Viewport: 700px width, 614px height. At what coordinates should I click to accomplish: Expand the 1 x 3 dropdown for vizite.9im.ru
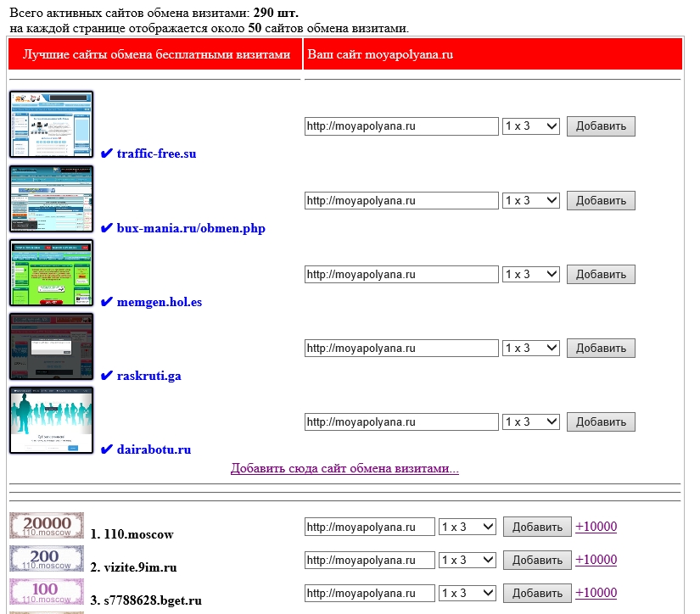coord(467,560)
